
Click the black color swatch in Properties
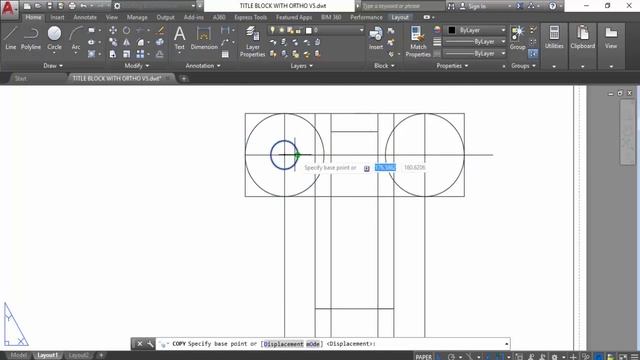452,30
